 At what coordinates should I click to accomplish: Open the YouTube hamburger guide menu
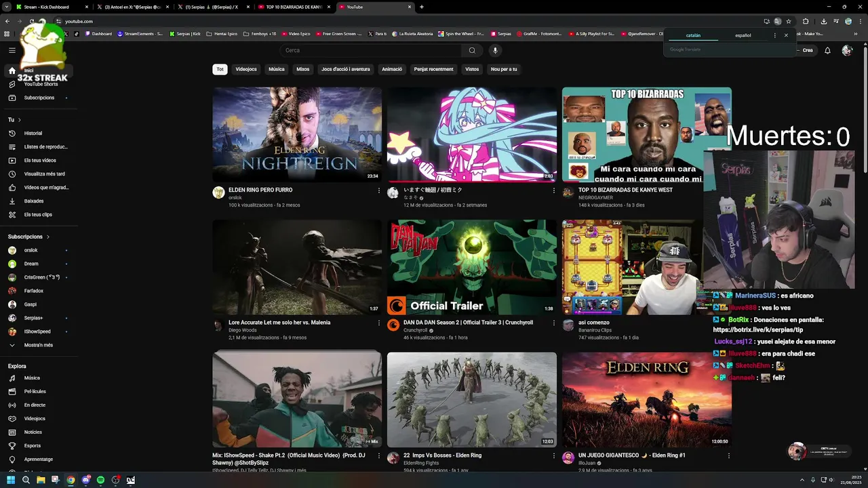12,50
